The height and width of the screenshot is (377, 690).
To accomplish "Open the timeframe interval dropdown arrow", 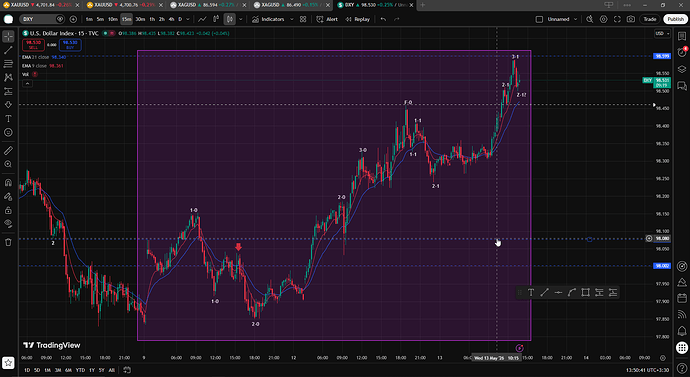I will pos(188,19).
